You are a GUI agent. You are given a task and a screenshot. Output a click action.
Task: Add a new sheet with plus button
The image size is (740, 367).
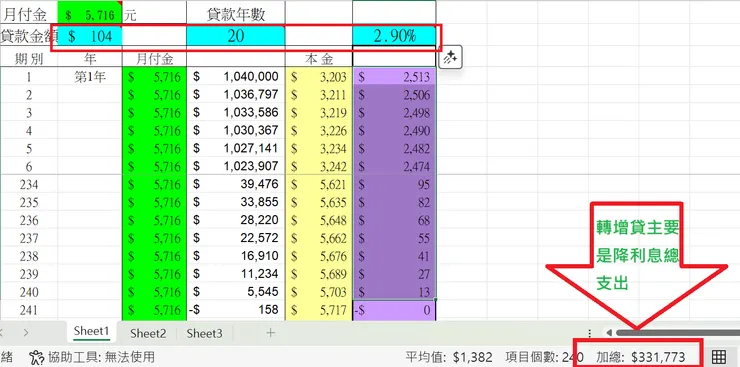270,333
